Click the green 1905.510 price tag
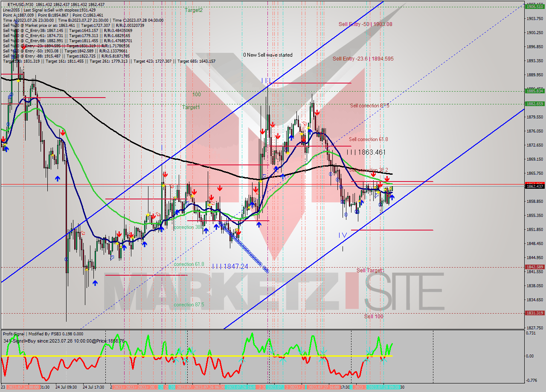This screenshot has width=546, height=392. (534, 7)
